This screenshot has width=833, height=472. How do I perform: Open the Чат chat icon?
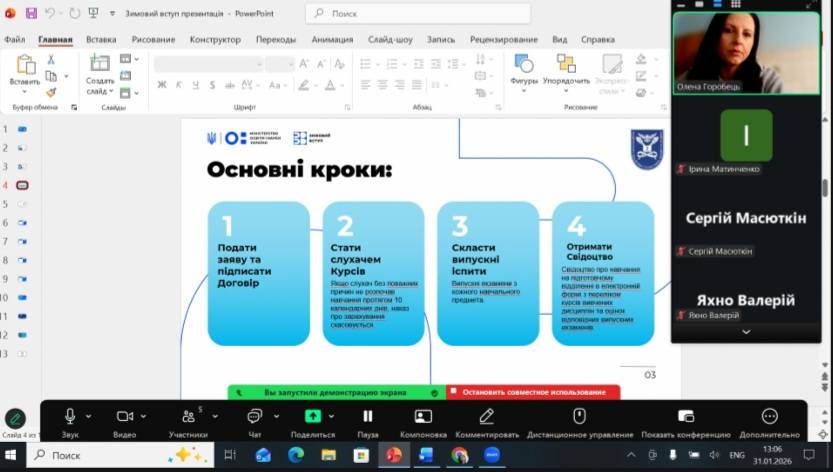pos(254,416)
